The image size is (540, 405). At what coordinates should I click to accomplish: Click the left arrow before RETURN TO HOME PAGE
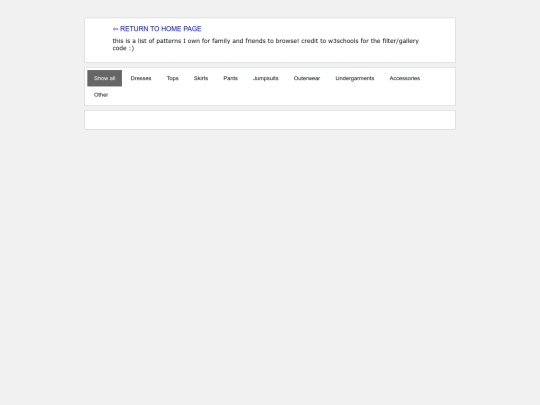point(115,29)
